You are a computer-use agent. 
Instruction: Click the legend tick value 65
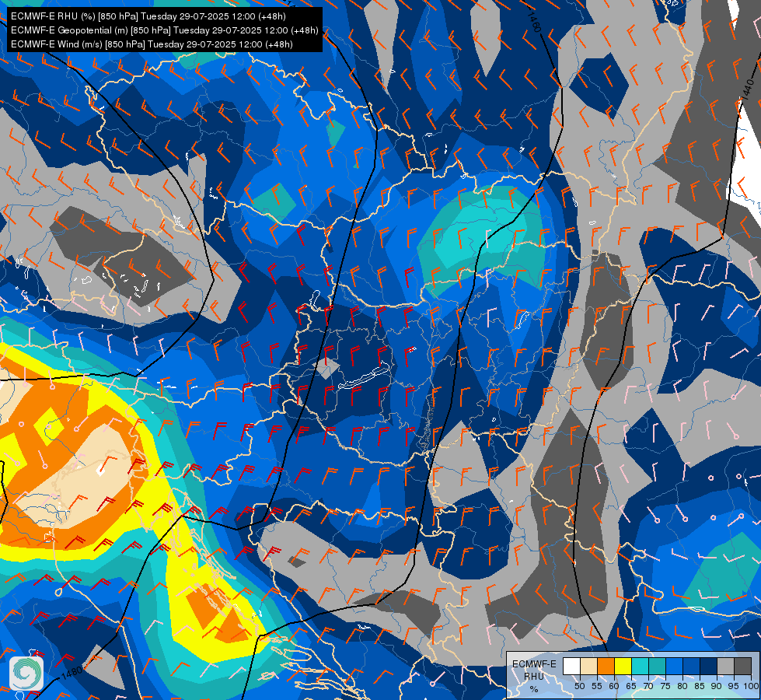[631, 686]
